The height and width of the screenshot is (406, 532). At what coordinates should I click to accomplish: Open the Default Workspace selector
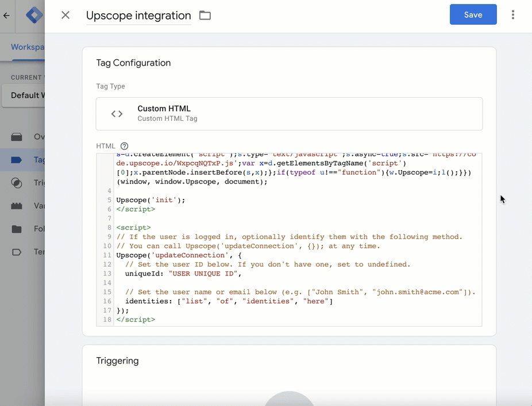24,95
